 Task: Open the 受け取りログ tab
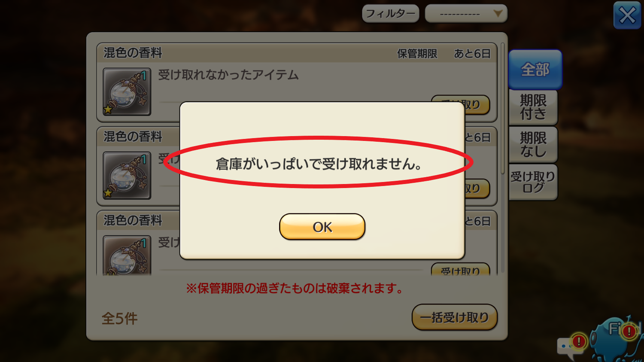click(533, 182)
